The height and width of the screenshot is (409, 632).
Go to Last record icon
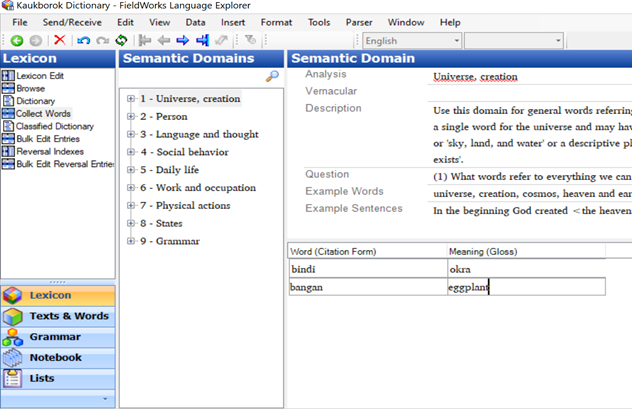click(202, 40)
